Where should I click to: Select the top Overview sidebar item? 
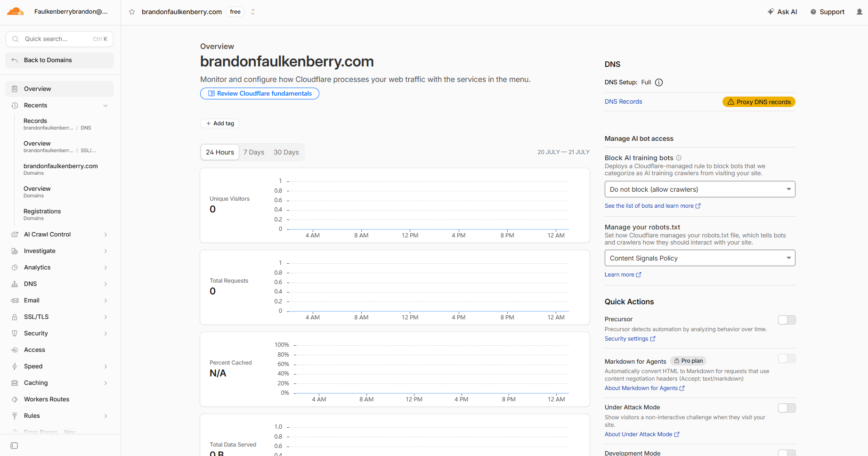(x=59, y=89)
